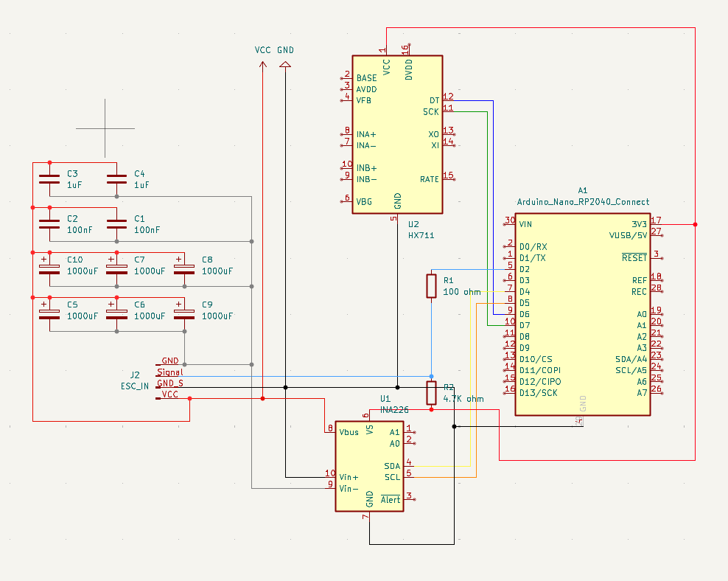The image size is (728, 581).
Task: Select the HX711 U2 chip symbol
Action: point(397,135)
